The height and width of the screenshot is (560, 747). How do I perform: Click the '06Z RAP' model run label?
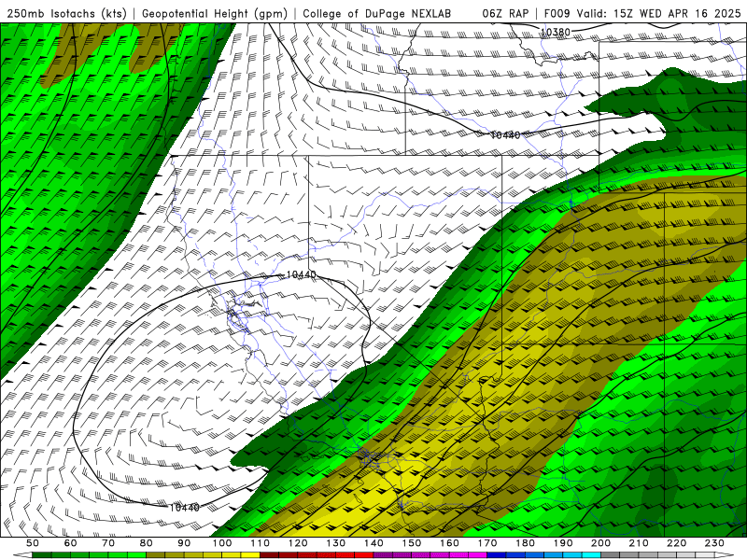(505, 14)
